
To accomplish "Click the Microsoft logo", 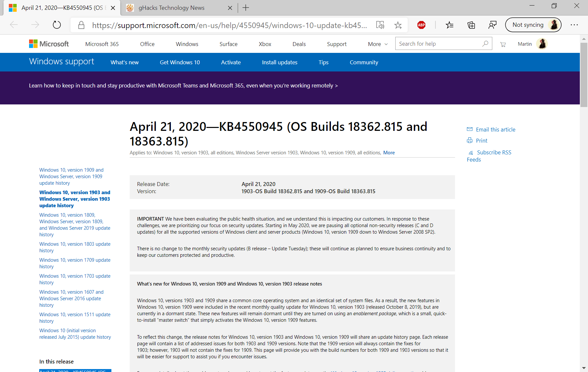I will click(49, 44).
